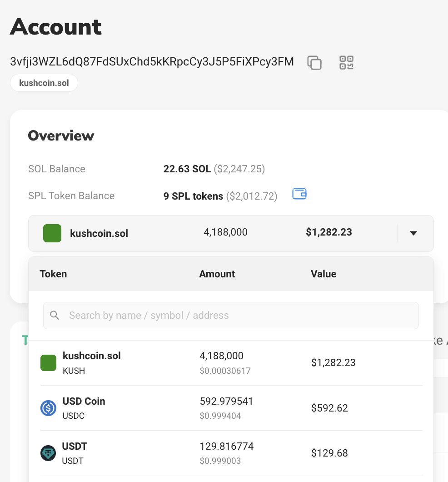
Task: Open the kushcoin.sol selected token combo box
Action: pyautogui.click(x=231, y=233)
